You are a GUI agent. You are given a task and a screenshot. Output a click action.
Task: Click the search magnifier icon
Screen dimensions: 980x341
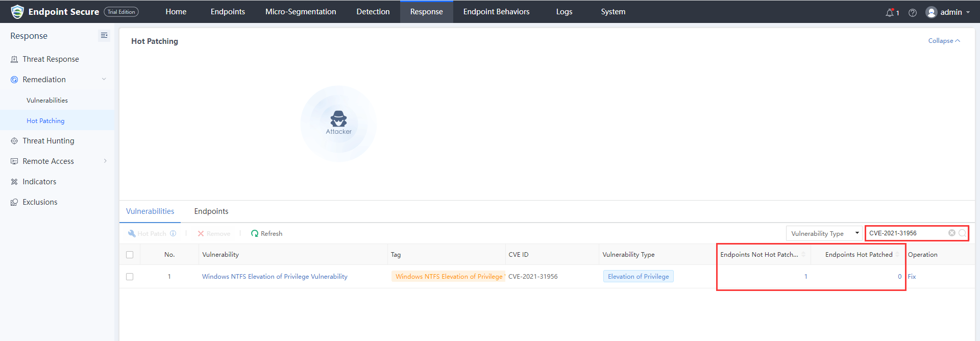(962, 233)
